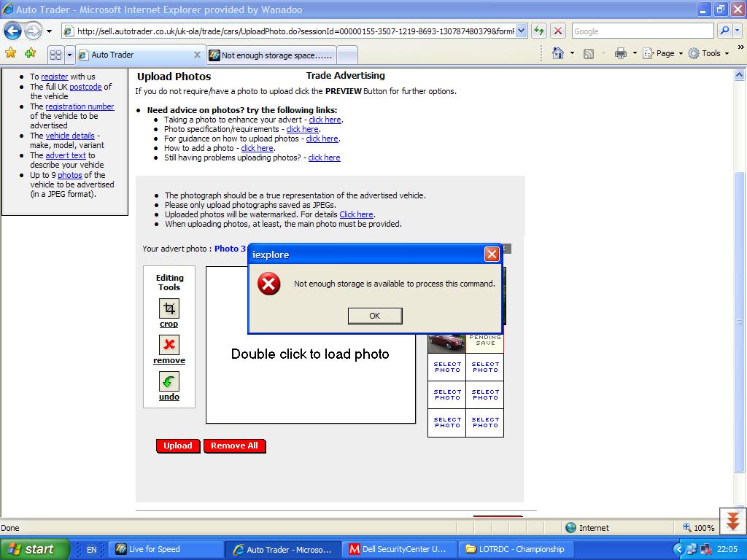Click the Refresh page icon
Viewport: 747px width, 560px height.
point(539,31)
